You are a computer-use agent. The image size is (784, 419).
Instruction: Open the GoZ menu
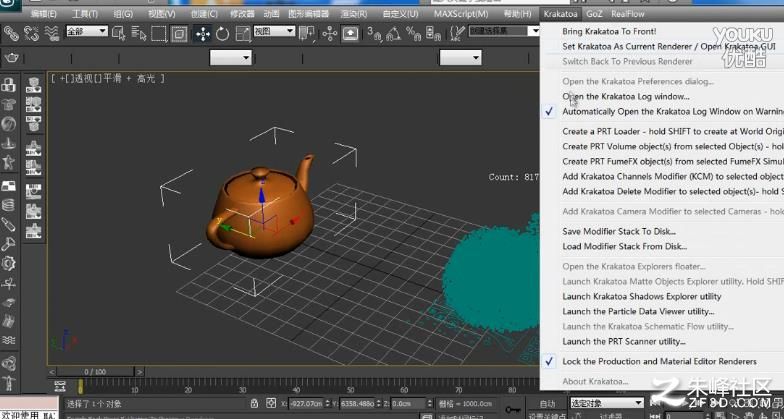point(594,14)
